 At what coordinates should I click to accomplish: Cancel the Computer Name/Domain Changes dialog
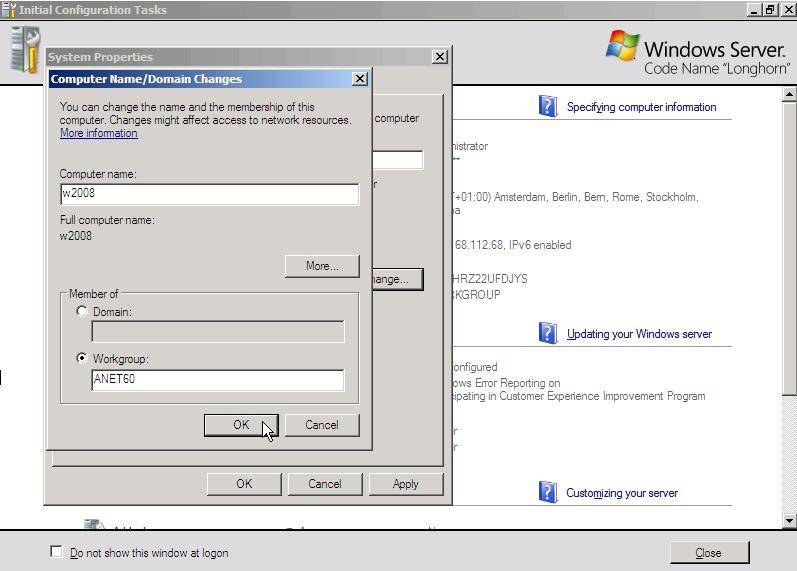pyautogui.click(x=322, y=425)
